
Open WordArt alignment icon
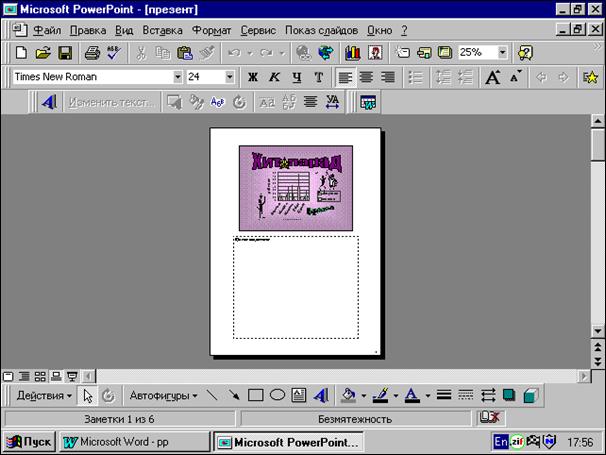(x=310, y=102)
